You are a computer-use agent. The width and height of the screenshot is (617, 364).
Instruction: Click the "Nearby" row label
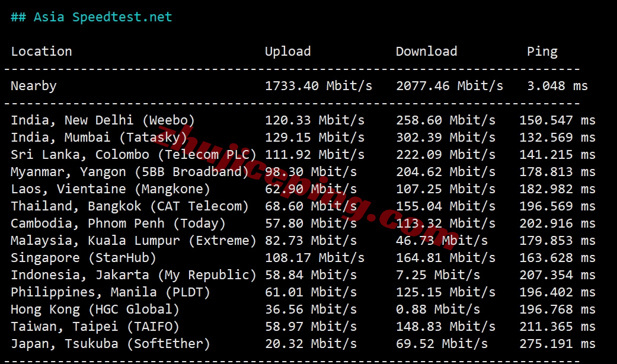pyautogui.click(x=34, y=86)
